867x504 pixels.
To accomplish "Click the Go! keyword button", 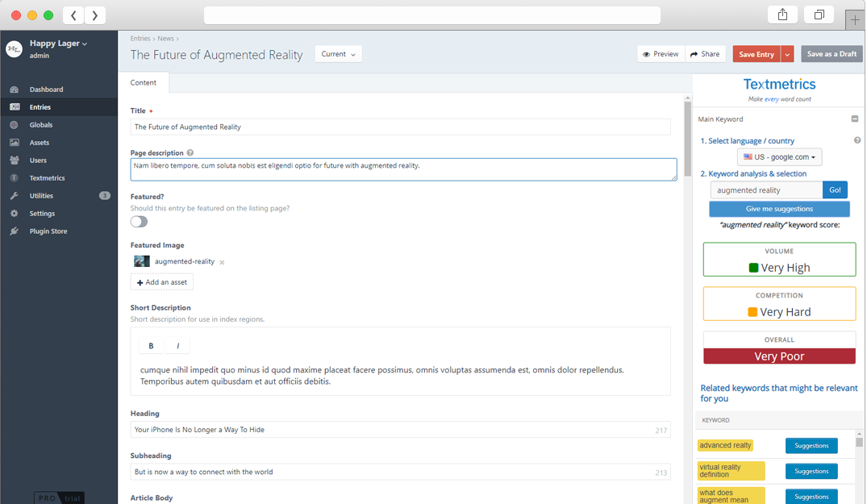I will click(x=835, y=190).
